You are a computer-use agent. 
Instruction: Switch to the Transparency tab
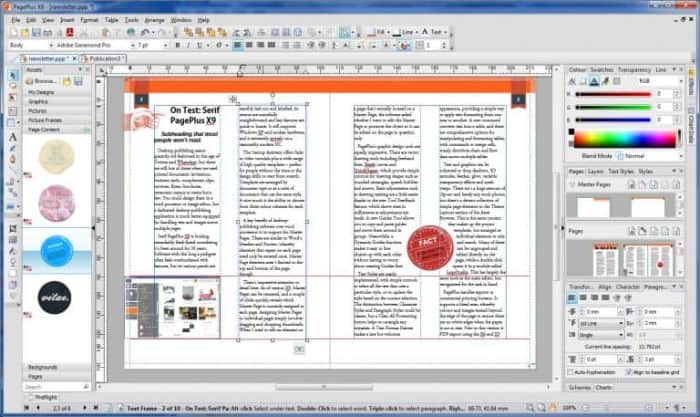[x=634, y=70]
